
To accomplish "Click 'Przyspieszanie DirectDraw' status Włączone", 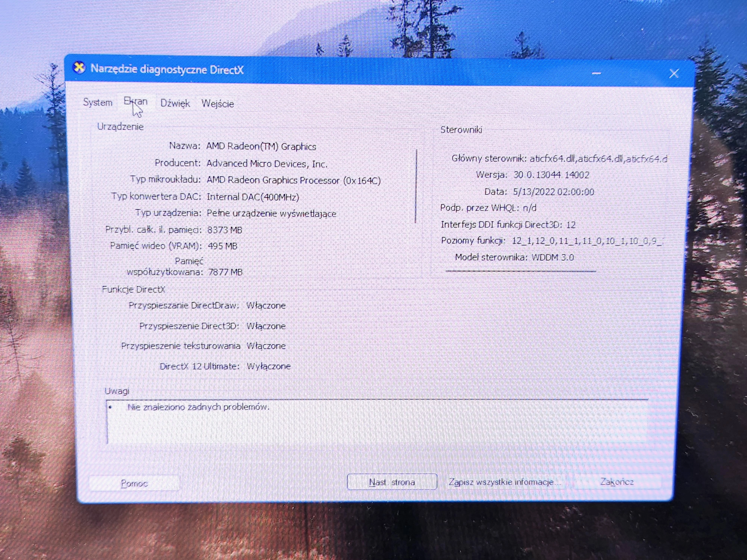I will pyautogui.click(x=266, y=306).
